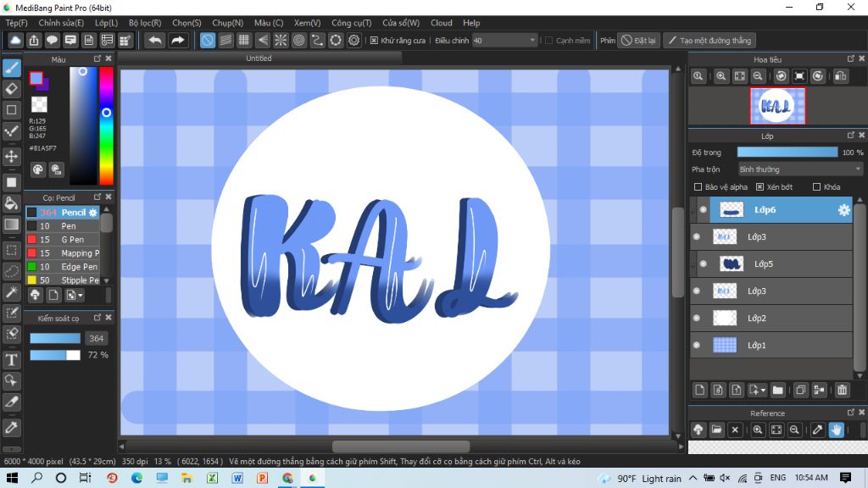
Task: Open Word from the Windows taskbar
Action: click(x=237, y=478)
